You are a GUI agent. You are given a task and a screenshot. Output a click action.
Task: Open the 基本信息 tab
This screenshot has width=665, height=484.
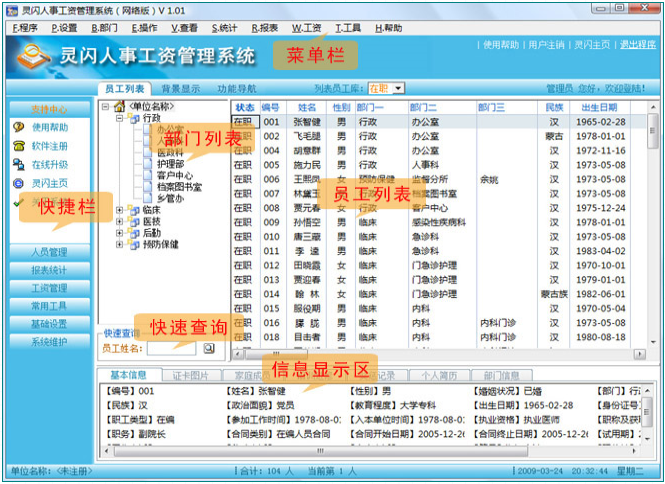[x=129, y=375]
